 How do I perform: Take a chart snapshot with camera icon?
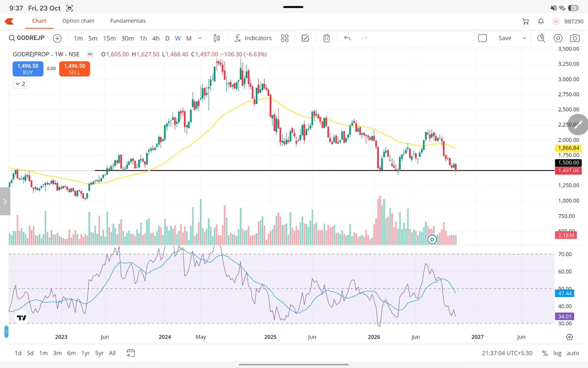574,38
